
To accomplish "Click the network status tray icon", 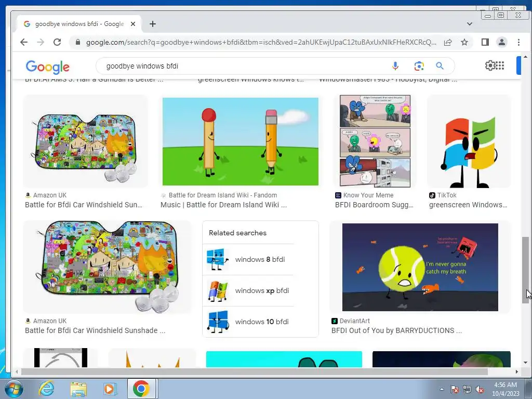I will tap(467, 389).
